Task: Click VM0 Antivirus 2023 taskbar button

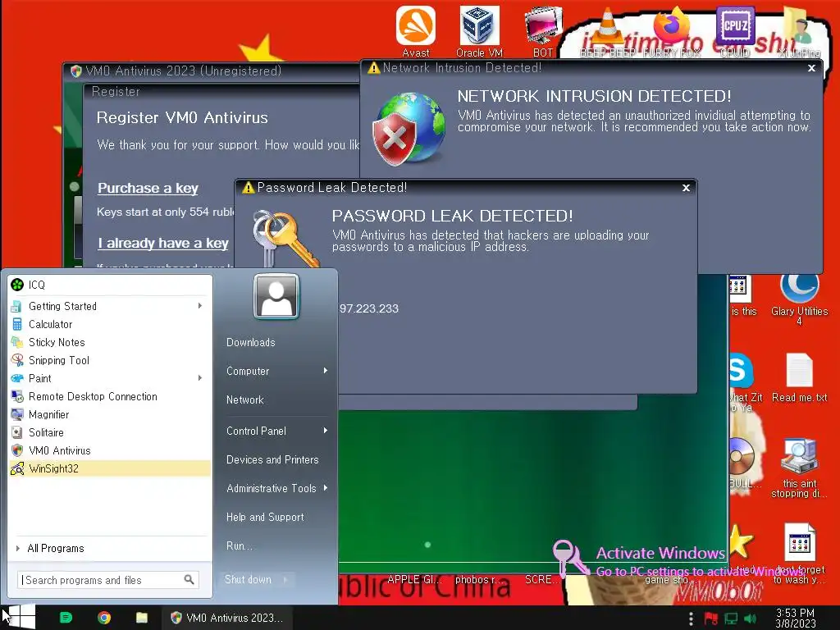Action: coord(226,618)
